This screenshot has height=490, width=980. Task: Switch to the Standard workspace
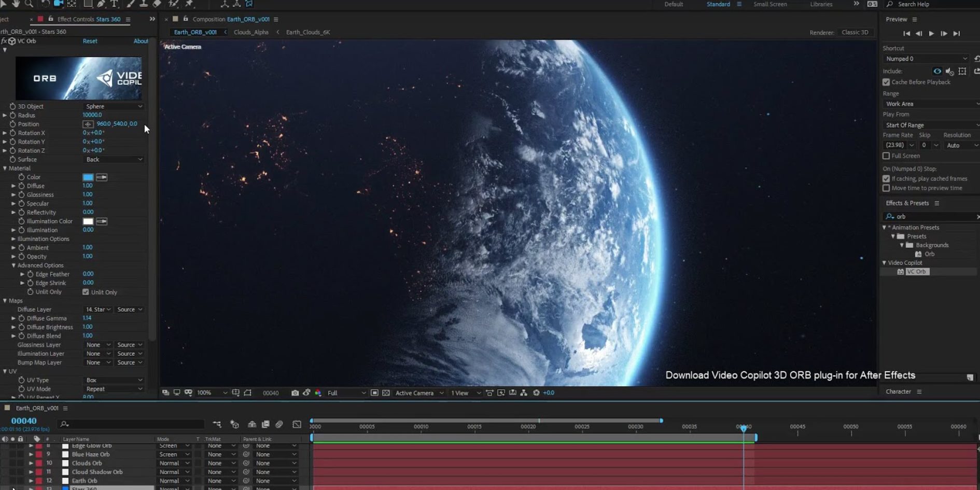coord(718,4)
